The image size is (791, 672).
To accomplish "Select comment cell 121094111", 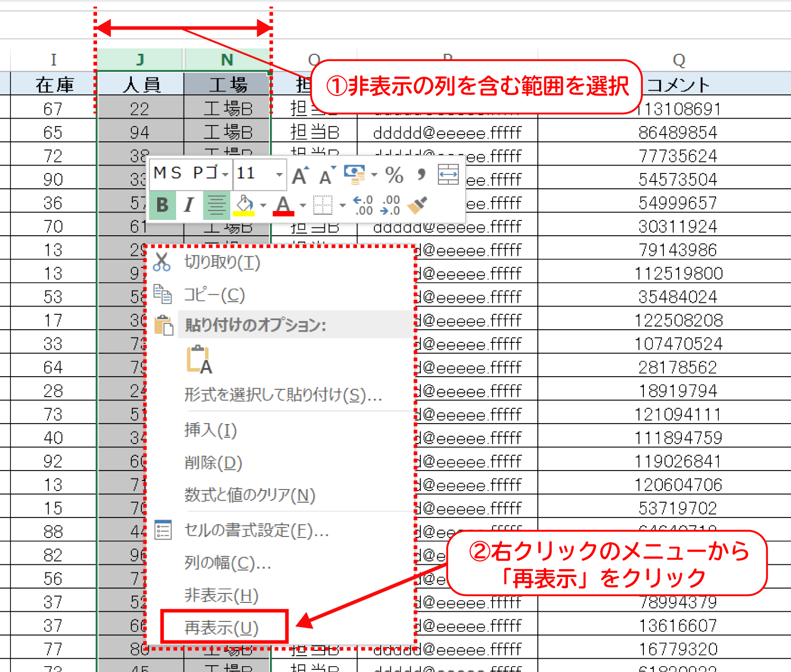I will coord(678,414).
